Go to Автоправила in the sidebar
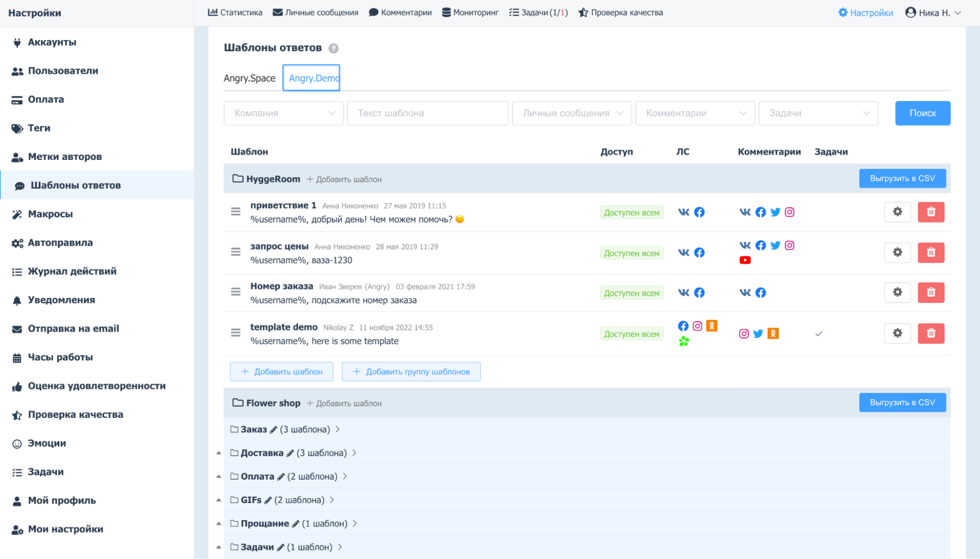This screenshot has height=559, width=980. (60, 243)
